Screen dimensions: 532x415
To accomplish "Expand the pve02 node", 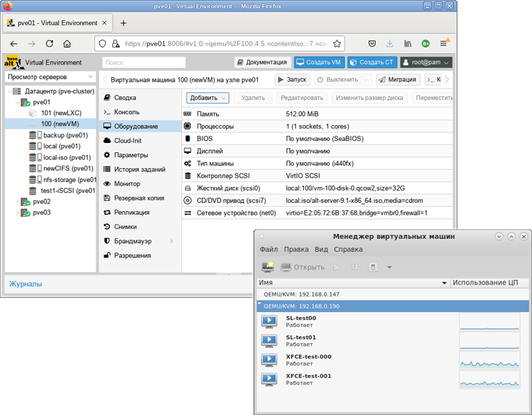I will point(17,202).
